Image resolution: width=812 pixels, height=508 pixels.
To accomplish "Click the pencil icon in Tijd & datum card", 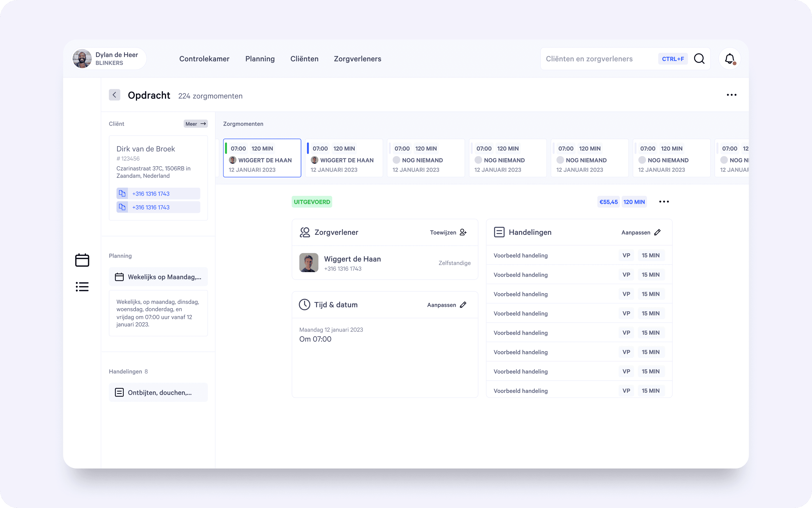I will [x=463, y=305].
